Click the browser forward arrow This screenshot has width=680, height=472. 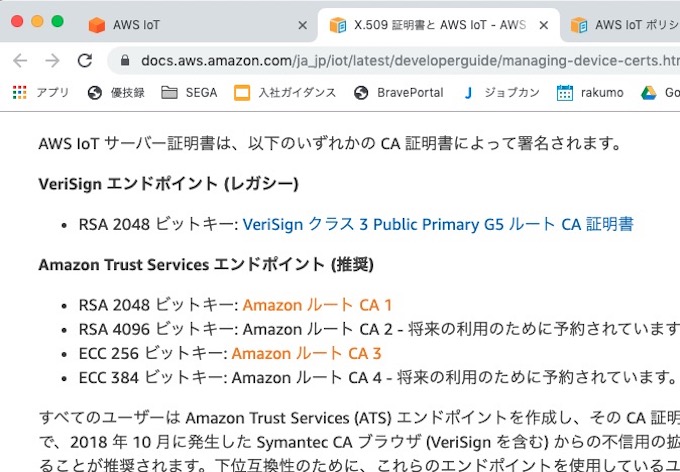[x=52, y=61]
